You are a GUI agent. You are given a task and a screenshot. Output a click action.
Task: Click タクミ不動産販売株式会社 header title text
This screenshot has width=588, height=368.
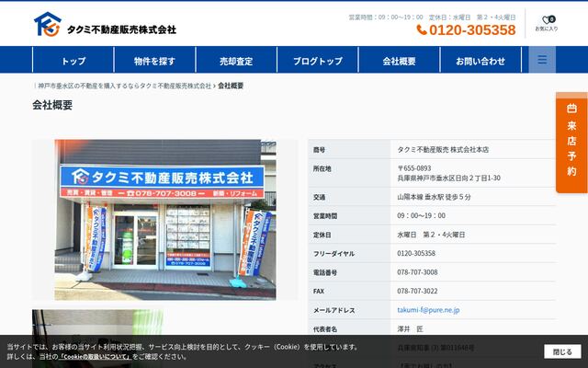point(121,29)
